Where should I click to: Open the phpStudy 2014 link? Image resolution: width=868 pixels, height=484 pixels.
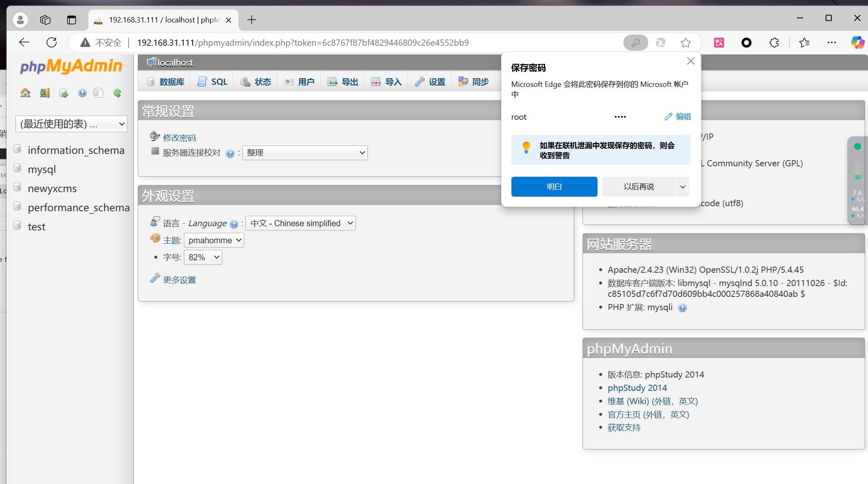[637, 388]
